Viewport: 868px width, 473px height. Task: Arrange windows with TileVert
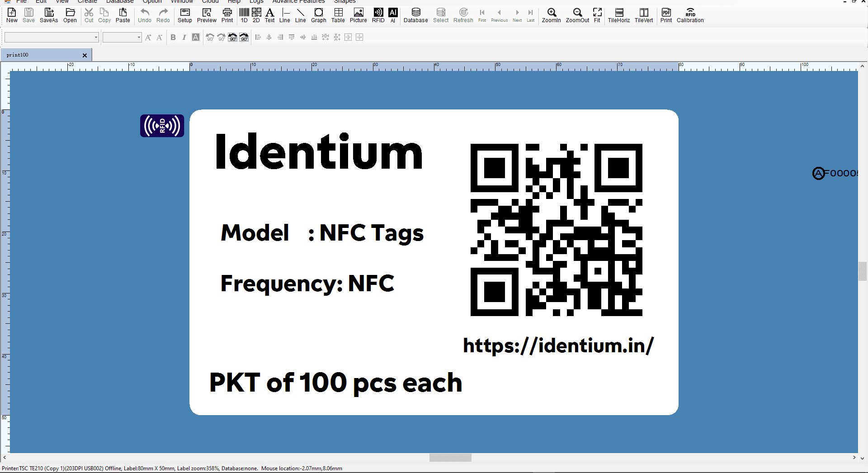[644, 15]
